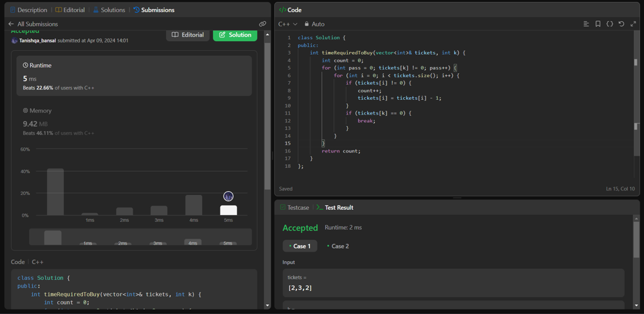Expand the editor with the fullscreen arrows icon
This screenshot has height=314, width=644.
click(633, 24)
